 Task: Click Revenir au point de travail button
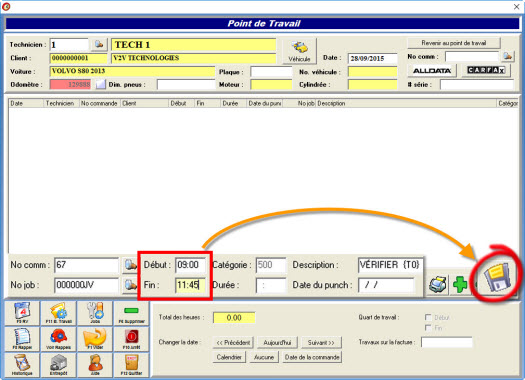(454, 43)
